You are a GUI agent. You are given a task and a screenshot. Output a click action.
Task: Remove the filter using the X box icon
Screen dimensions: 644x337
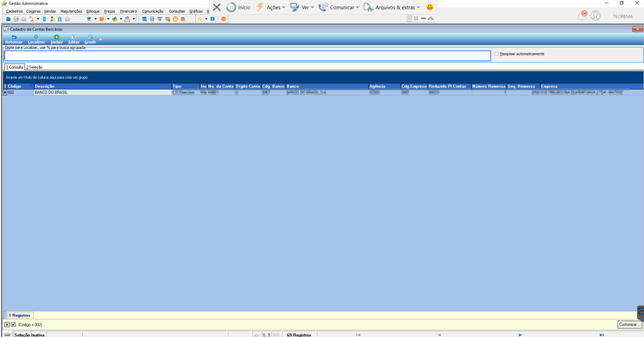pos(7,325)
